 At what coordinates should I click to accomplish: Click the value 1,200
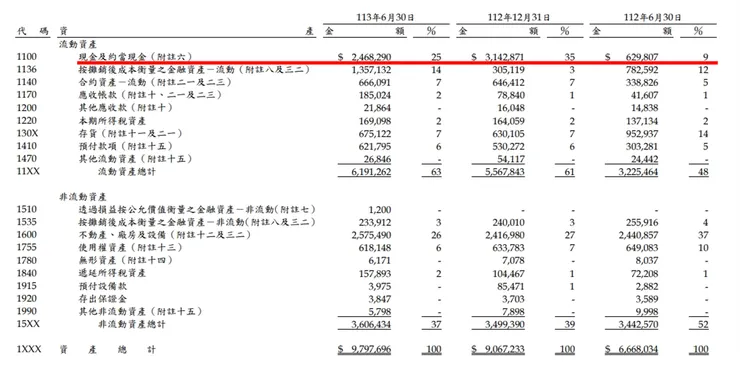point(380,209)
